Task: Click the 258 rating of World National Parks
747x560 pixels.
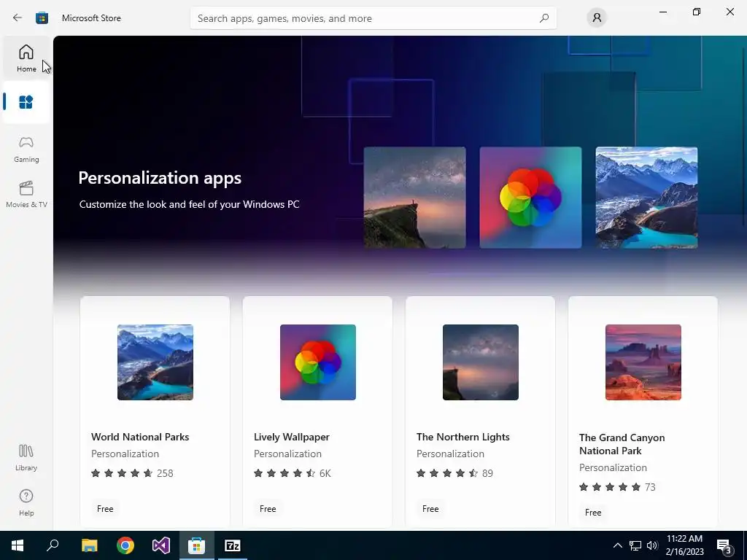Action: click(165, 473)
